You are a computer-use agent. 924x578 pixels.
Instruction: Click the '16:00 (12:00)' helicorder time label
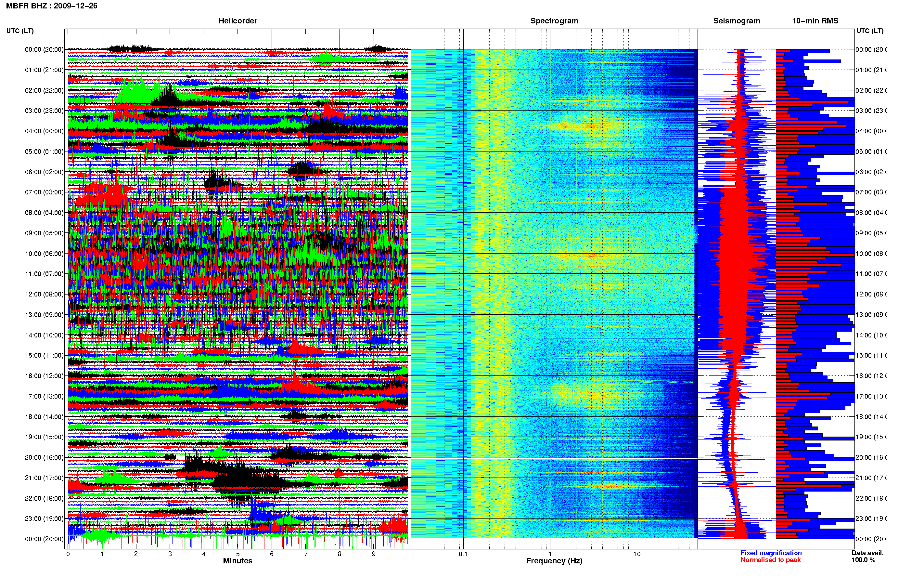pyautogui.click(x=44, y=376)
